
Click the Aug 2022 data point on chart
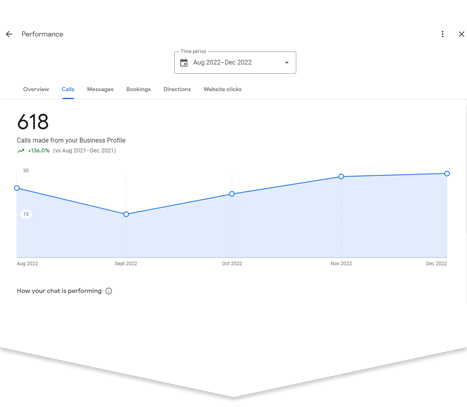[x=17, y=188]
